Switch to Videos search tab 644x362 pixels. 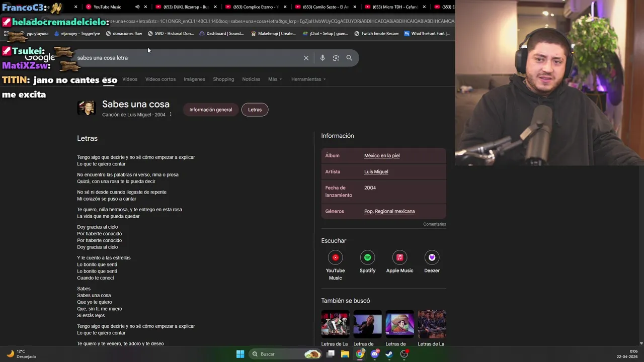130,79
